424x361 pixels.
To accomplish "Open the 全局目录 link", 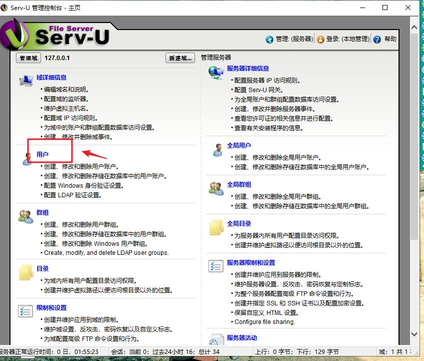I will click(x=239, y=224).
